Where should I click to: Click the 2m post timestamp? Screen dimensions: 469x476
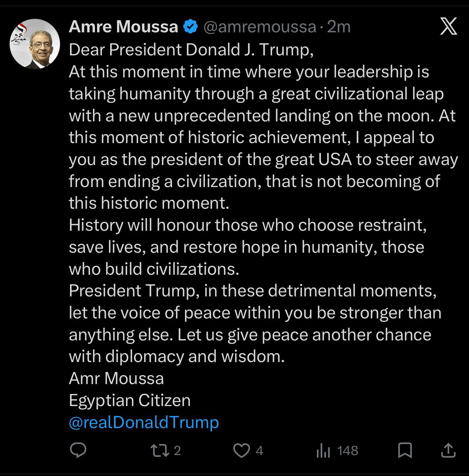(339, 27)
